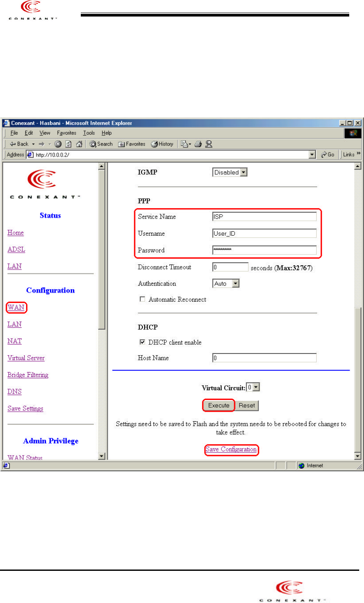Open the Authentication Auto dropdown

[226, 283]
